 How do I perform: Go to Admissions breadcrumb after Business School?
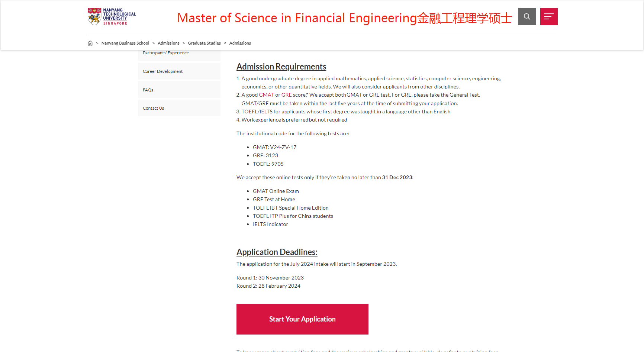pos(168,43)
